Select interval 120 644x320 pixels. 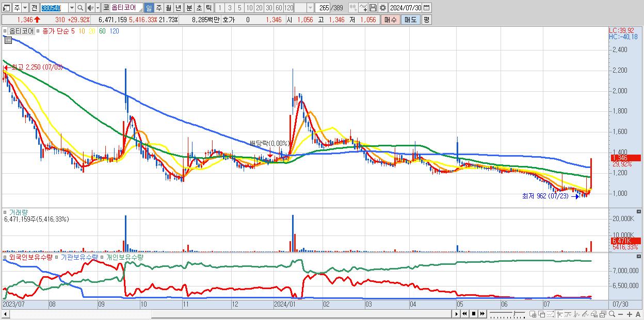tap(288, 8)
